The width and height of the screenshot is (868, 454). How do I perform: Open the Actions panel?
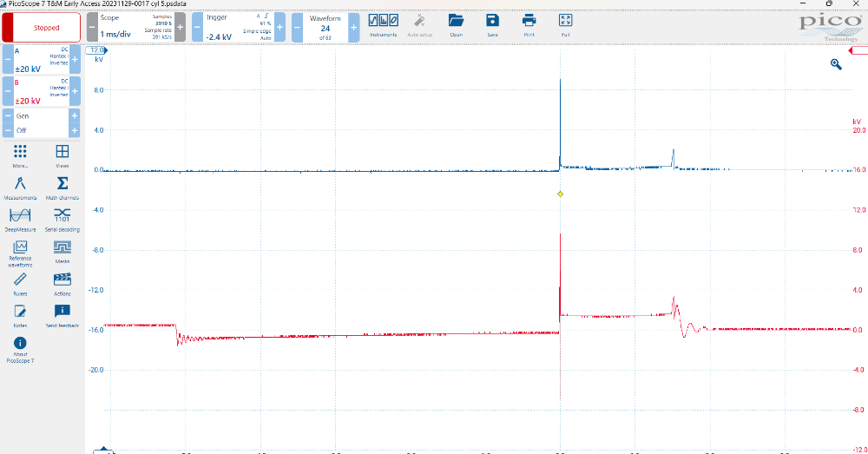click(x=62, y=283)
